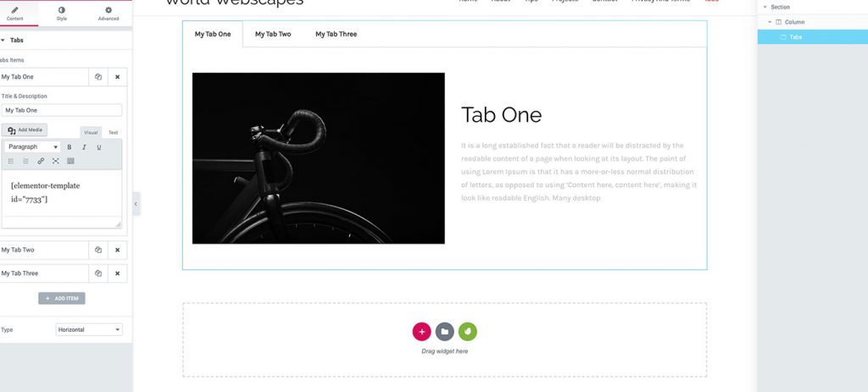The width and height of the screenshot is (868, 392).
Task: Duplicate the My Tab Three item
Action: pos(98,273)
